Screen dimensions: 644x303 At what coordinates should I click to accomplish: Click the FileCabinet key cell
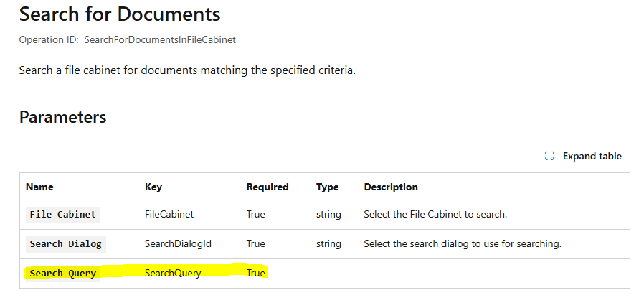click(x=169, y=214)
